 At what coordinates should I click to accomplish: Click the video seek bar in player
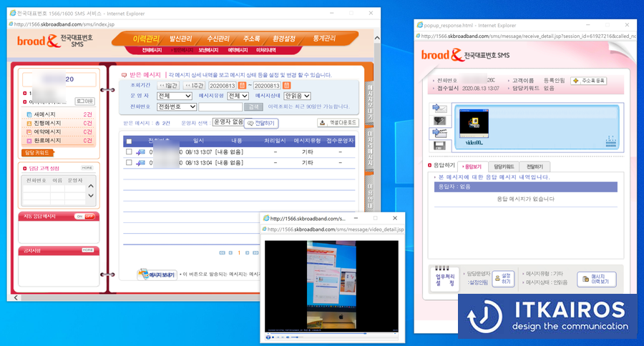point(332,333)
